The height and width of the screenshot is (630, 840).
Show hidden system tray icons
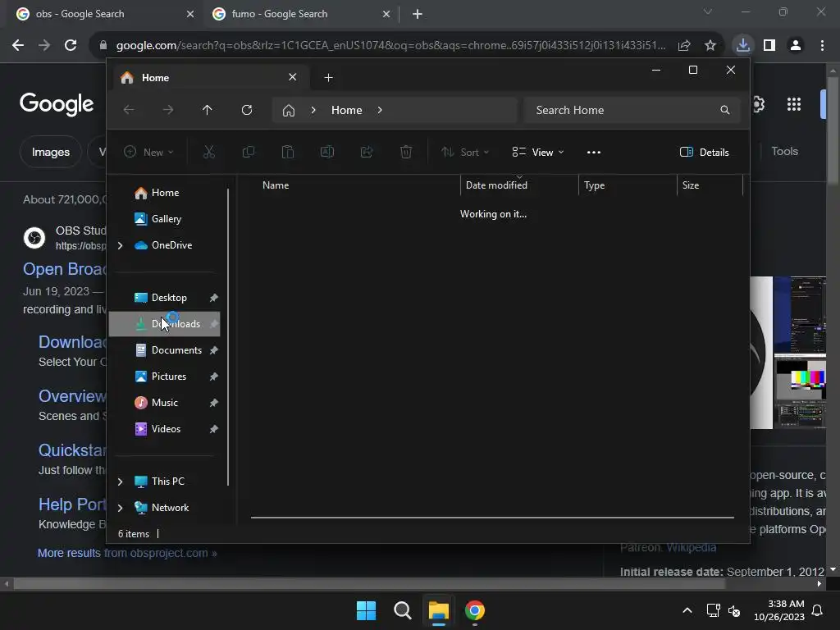coord(687,610)
